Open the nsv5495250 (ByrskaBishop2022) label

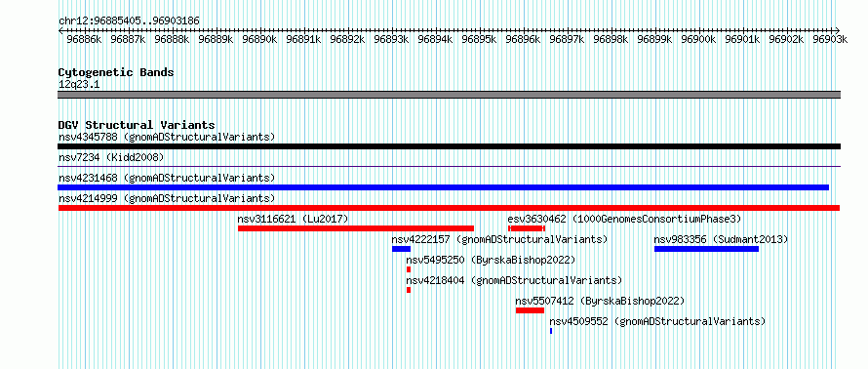(491, 260)
